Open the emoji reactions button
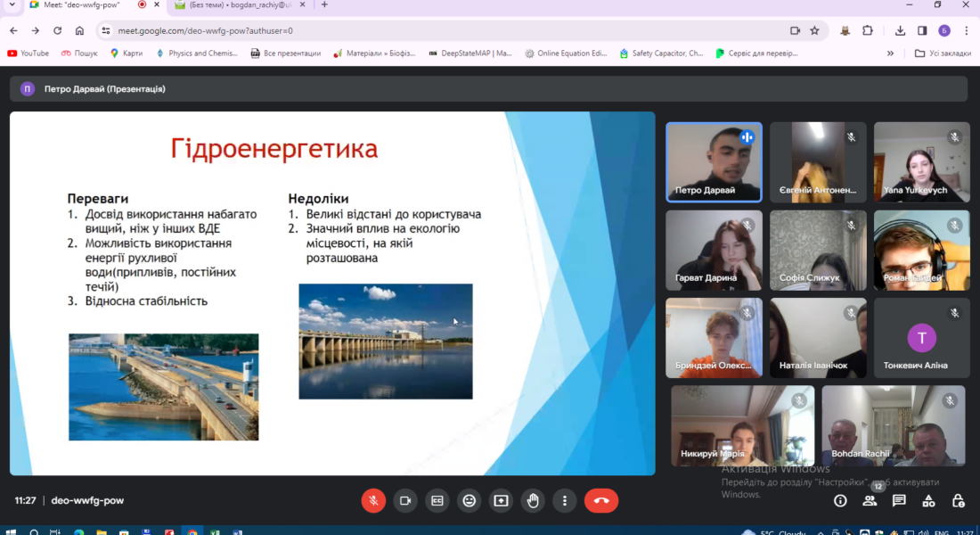Screen dimensions: 980x535 coord(470,500)
